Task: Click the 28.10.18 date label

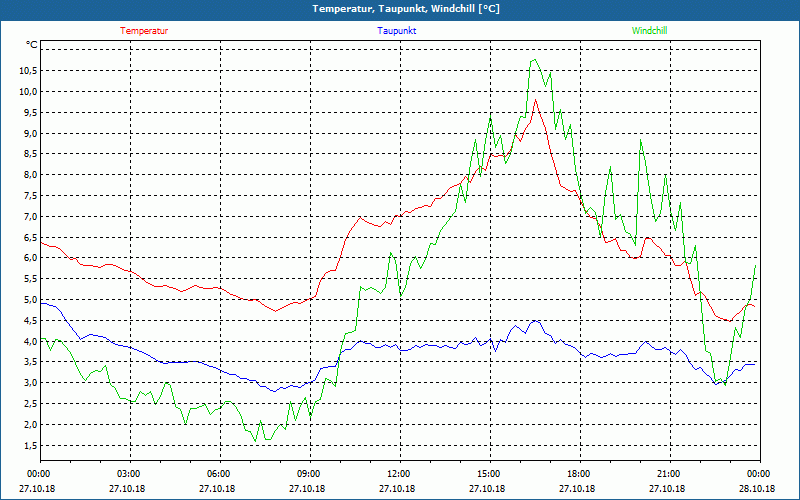Action: 757,489
